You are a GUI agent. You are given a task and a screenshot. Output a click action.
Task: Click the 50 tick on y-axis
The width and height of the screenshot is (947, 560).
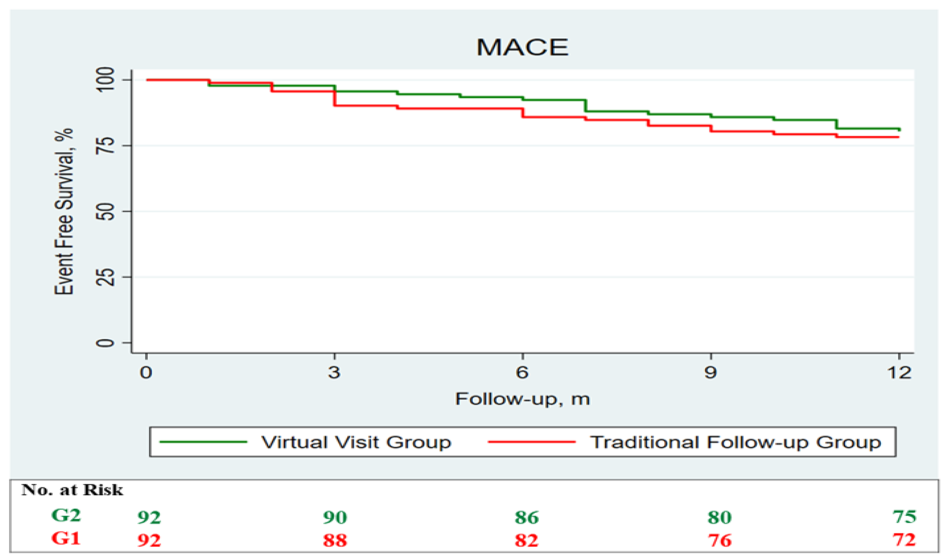[105, 211]
